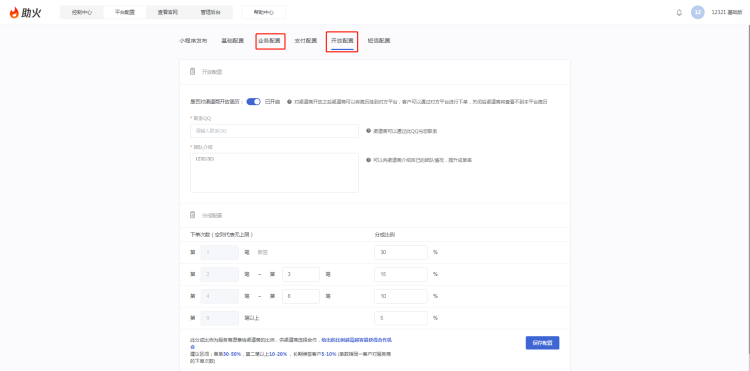Click the blue highlighted tip link text
This screenshot has width=750, height=371.
[357, 340]
